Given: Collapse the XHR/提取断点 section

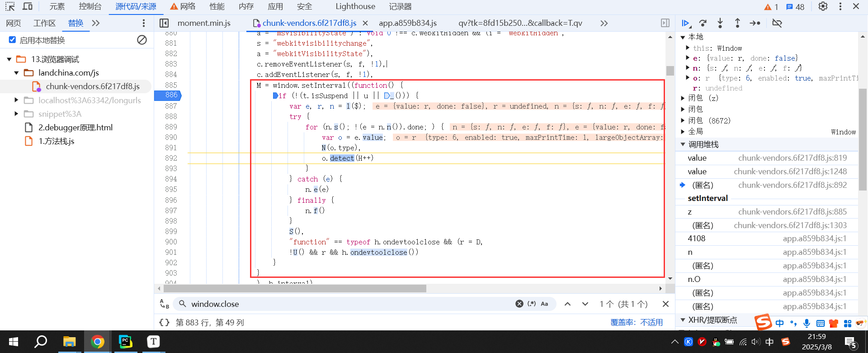Looking at the screenshot, I should pos(683,320).
